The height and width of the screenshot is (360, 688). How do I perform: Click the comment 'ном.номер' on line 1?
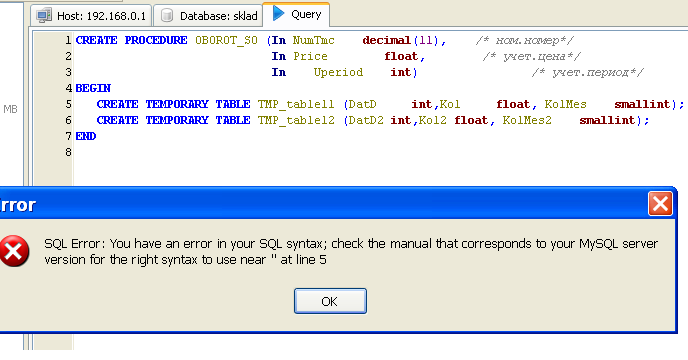[x=524, y=40]
